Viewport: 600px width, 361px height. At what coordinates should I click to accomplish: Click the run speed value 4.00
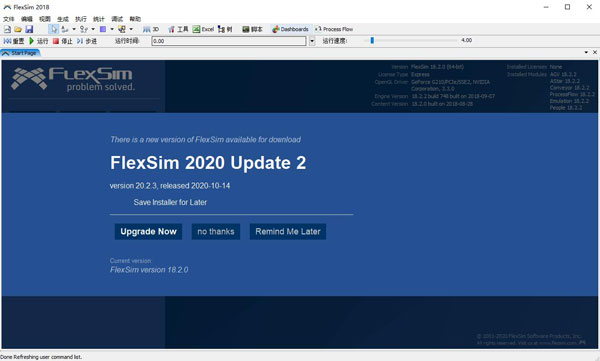[466, 40]
